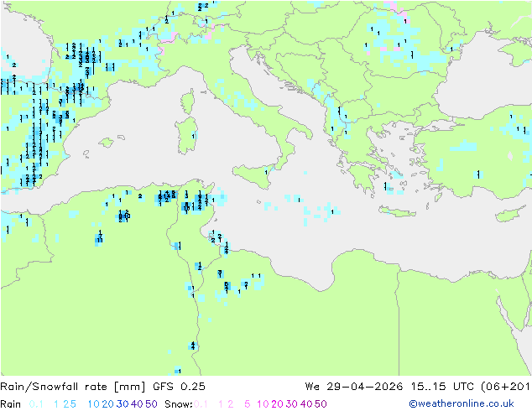Click the forecast date "We 29-04-2026"
532x411 pixels.
354,387
